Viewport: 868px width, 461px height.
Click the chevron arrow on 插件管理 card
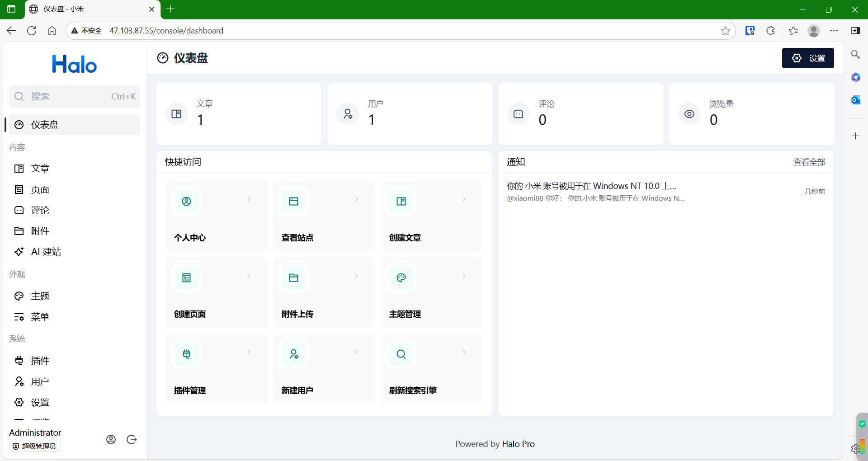(249, 352)
